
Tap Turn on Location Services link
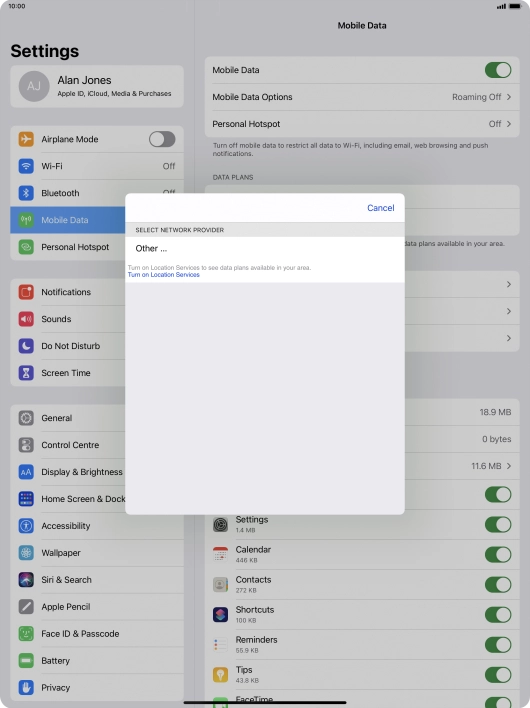(163, 275)
